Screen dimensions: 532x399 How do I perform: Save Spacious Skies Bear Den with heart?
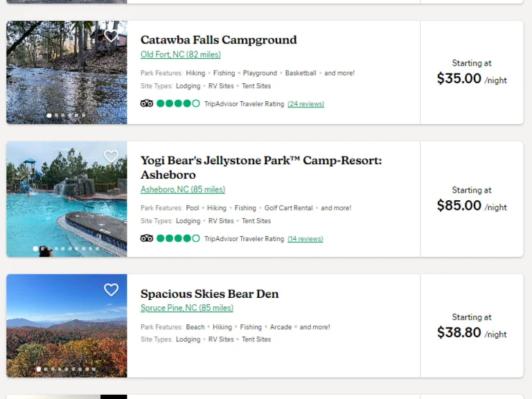[111, 290]
